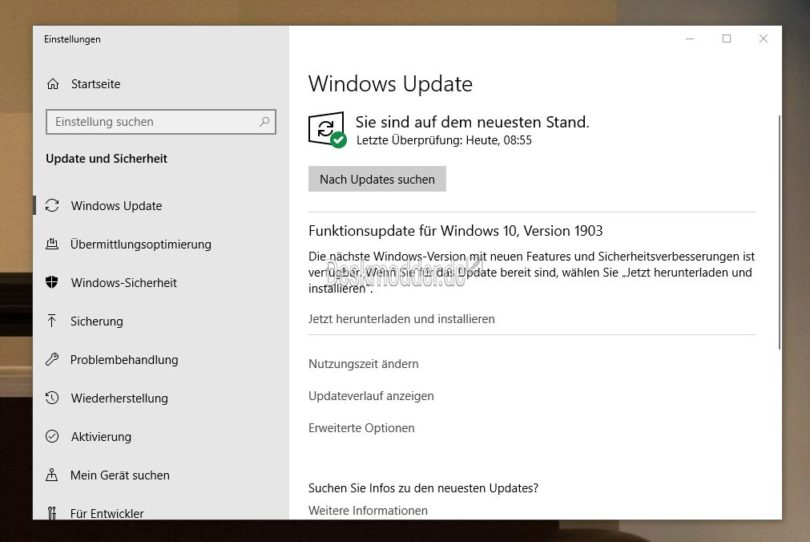Click the Windows Update sync arrows sidebar icon

tap(52, 206)
